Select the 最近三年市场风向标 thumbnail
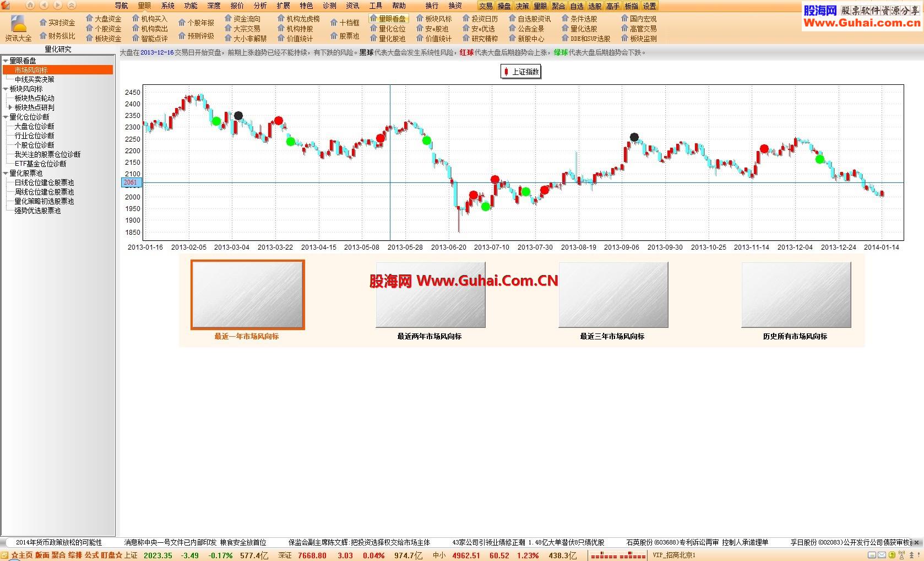924x561 pixels. tap(613, 295)
